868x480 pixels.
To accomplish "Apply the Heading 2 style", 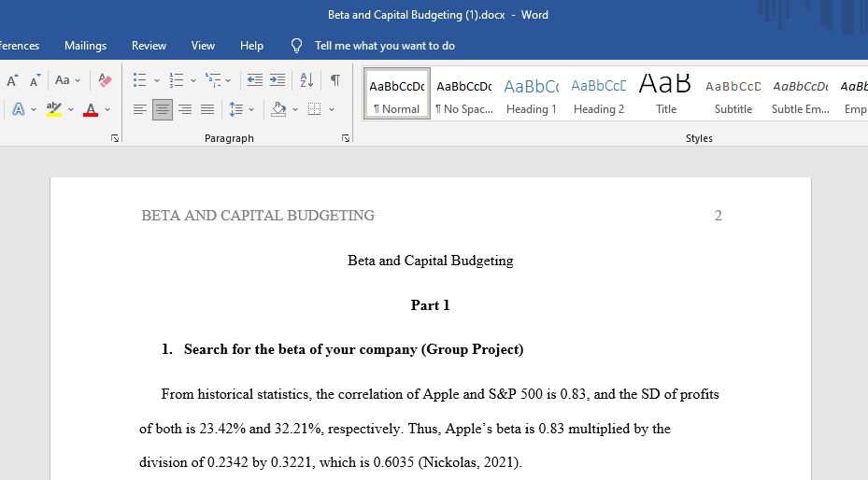I will click(x=598, y=93).
